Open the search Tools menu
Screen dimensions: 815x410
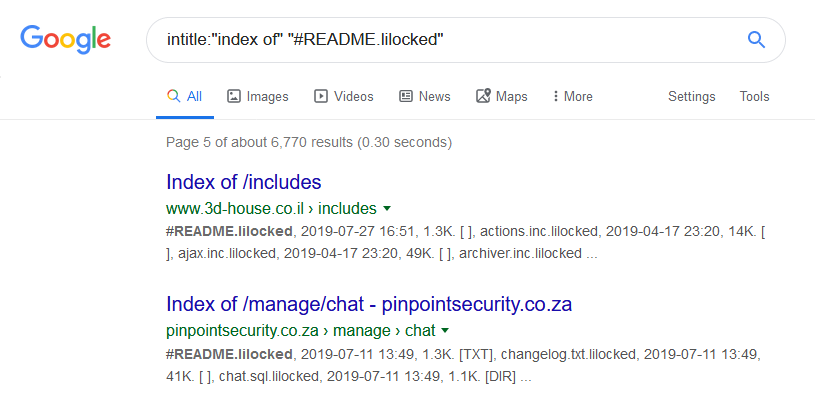click(754, 97)
